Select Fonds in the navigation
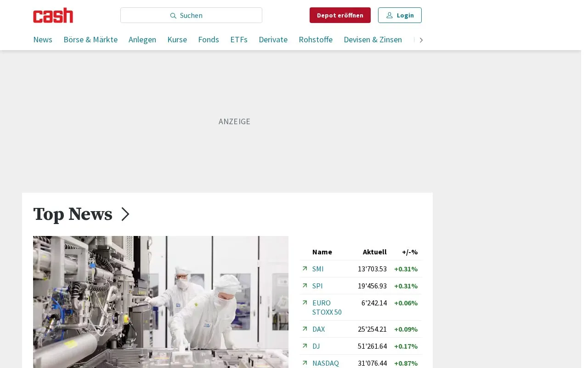This screenshot has width=588, height=368. tap(209, 40)
